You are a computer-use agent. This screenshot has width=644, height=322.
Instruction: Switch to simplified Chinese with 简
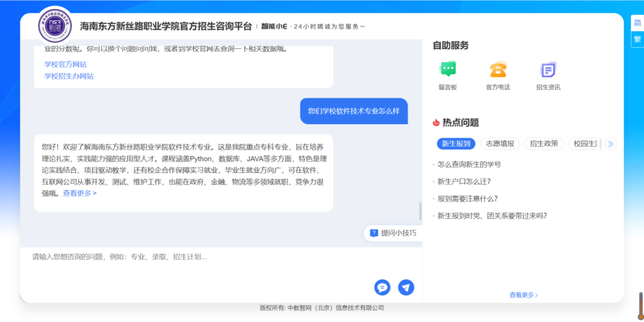point(637,23)
